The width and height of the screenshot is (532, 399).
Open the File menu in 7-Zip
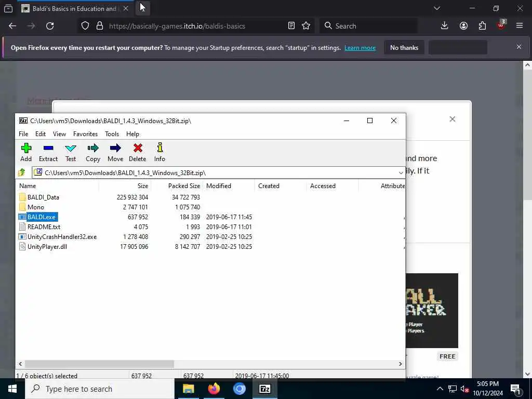point(23,134)
